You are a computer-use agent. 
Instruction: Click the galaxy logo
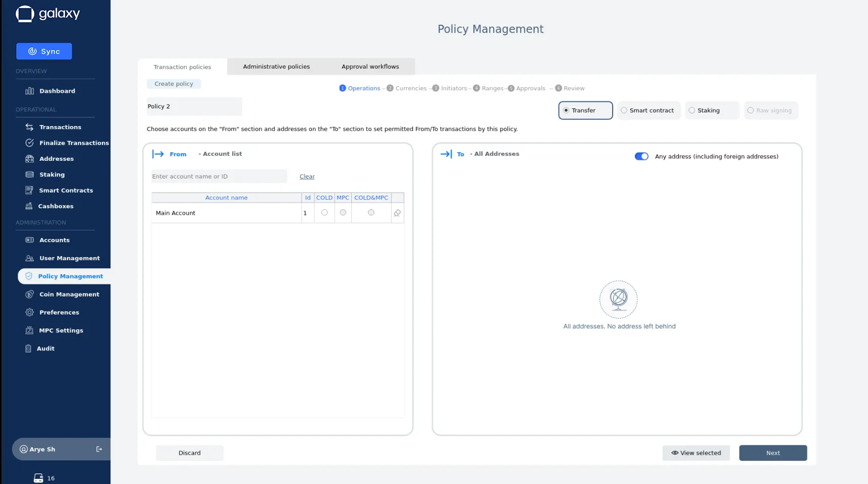tap(48, 14)
